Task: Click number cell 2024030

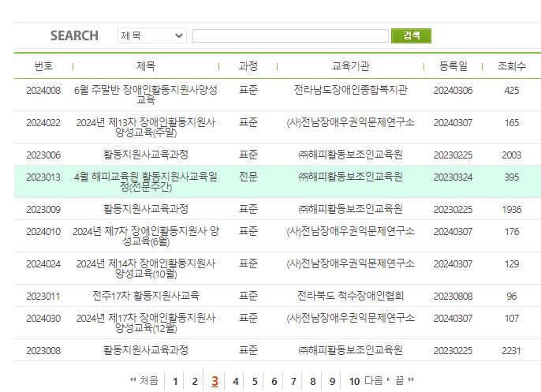Action: [x=43, y=318]
